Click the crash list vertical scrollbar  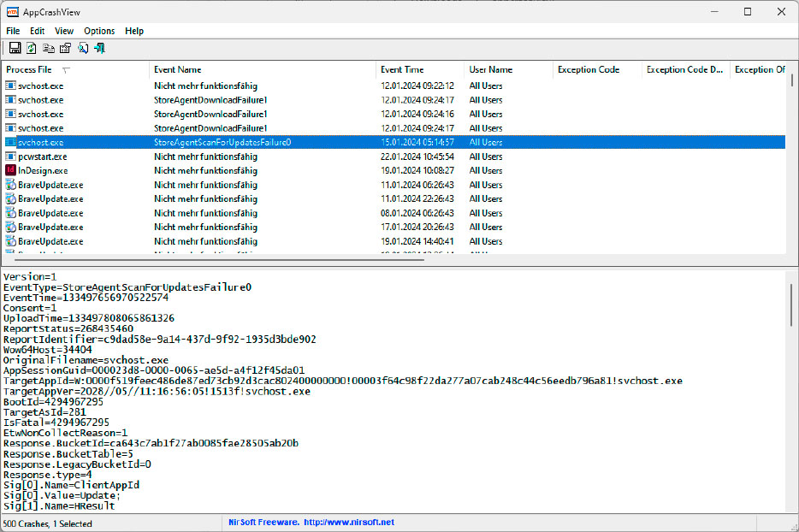coord(792,80)
